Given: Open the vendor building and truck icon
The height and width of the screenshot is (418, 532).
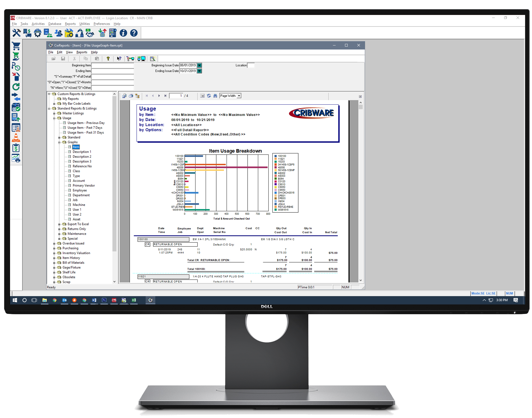Looking at the screenshot, I should (27, 33).
